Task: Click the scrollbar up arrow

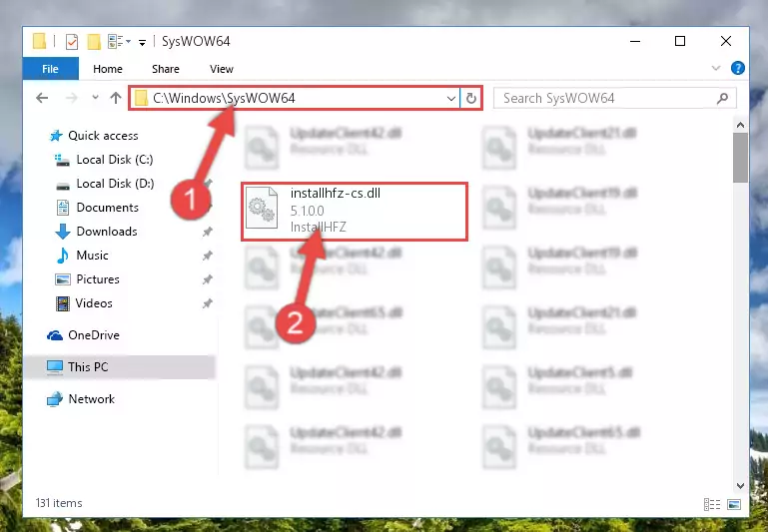Action: (x=740, y=125)
